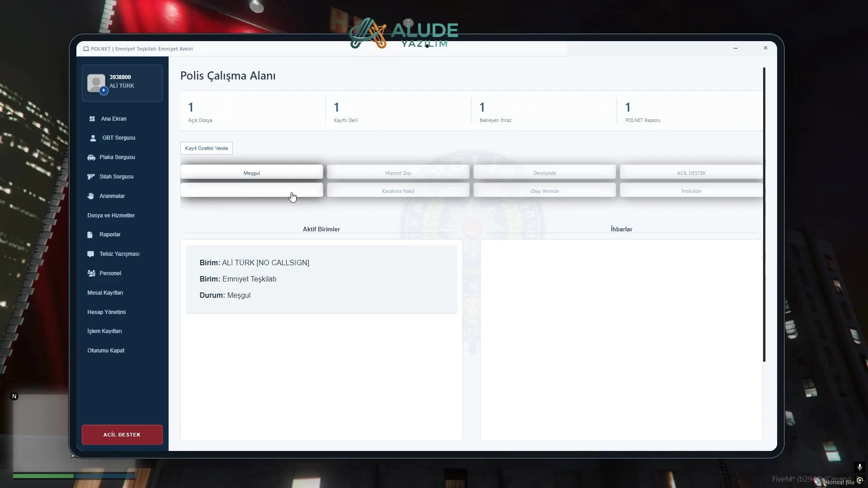
Task: Open the Açık Dosya counter
Action: [x=253, y=111]
